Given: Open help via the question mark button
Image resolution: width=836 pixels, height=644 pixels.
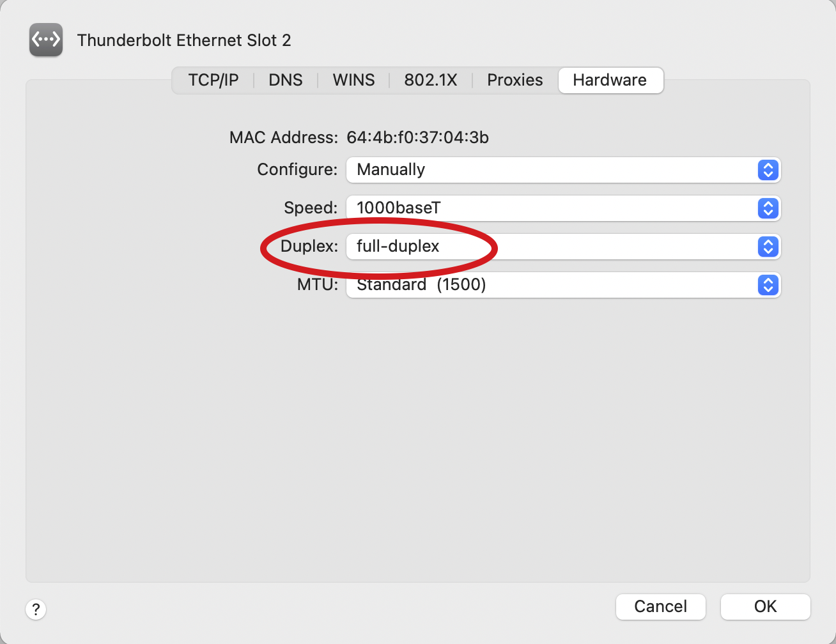Looking at the screenshot, I should click(x=36, y=609).
